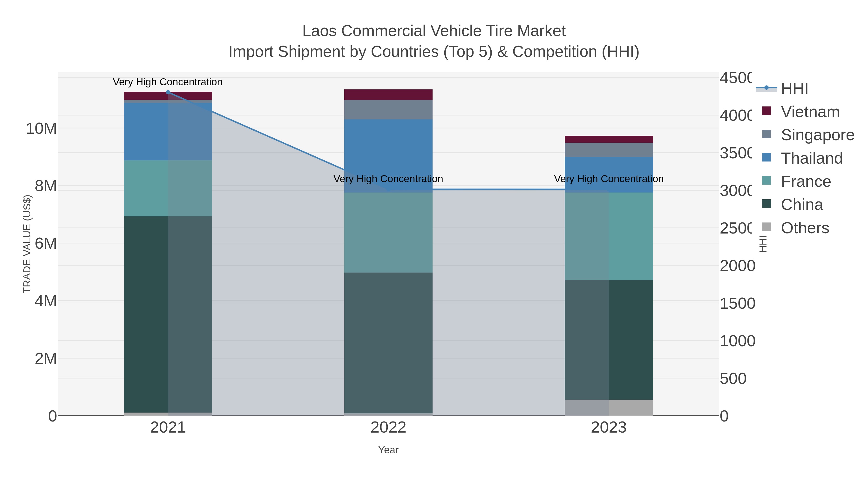Click the 'Very High Concentration' annotation above 2023
Viewport: 868px width, 488px height.
[609, 179]
